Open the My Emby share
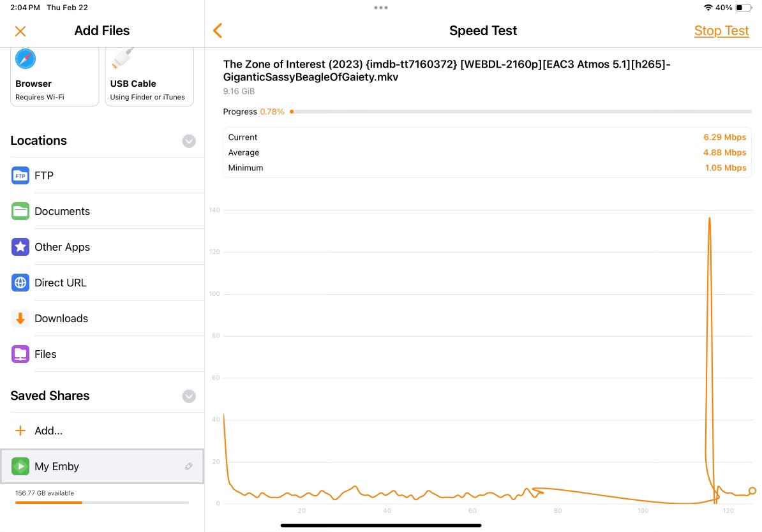 [x=96, y=466]
